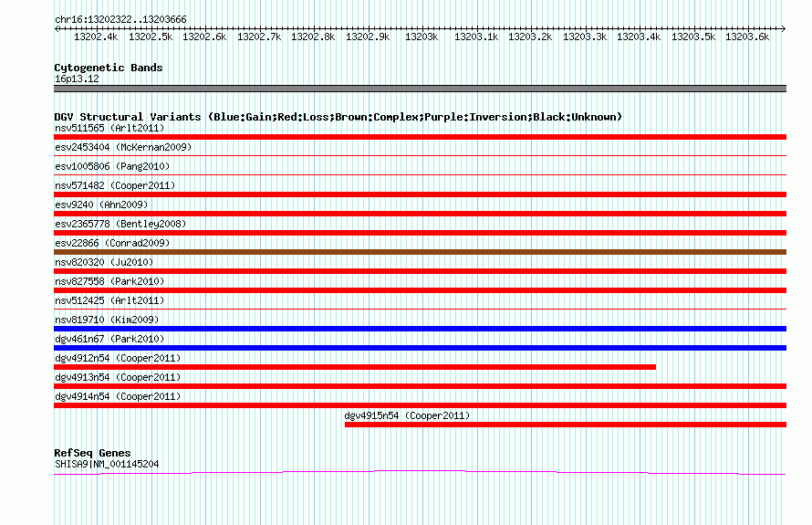Click the right arrow end of the ruler
Screen dimensions: 812x525
coord(784,28)
